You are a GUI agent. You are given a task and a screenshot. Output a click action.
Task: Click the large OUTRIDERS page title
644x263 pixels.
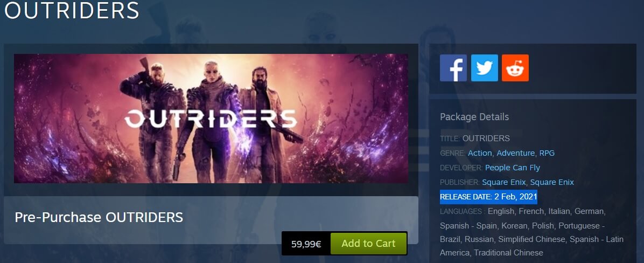72,10
